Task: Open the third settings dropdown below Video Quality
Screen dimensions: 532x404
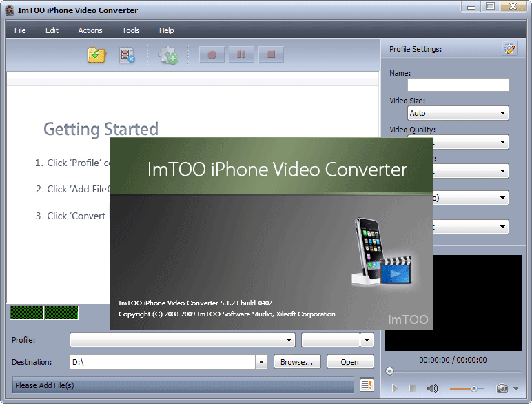Action: click(502, 171)
